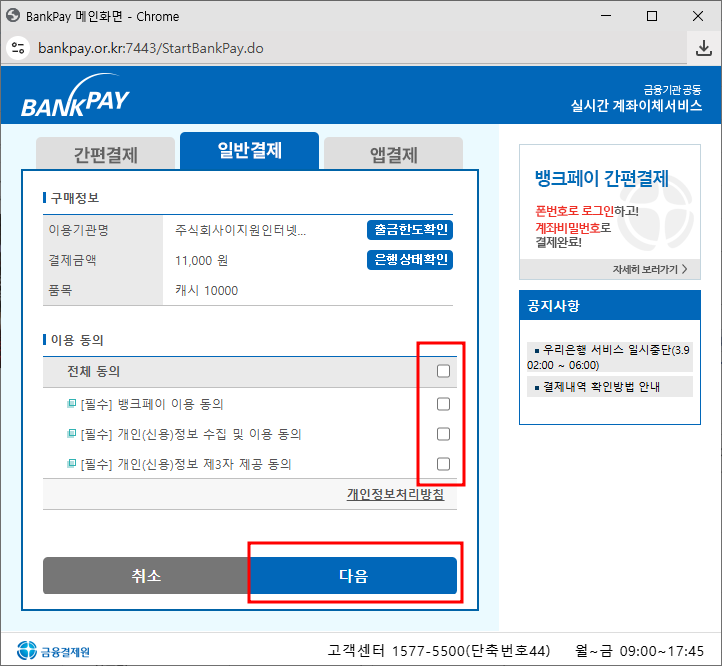This screenshot has width=722, height=666.
Task: Open 자세히 보러가기 in the banner
Action: point(650,270)
